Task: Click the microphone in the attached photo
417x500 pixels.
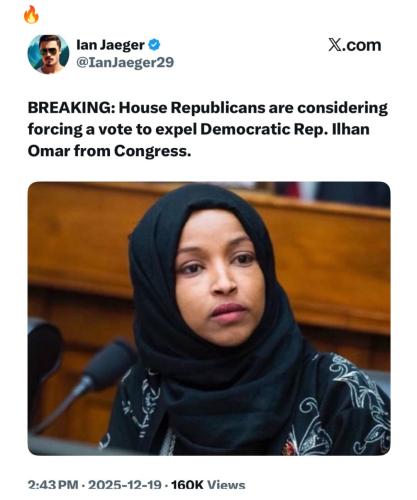Action: tap(107, 367)
